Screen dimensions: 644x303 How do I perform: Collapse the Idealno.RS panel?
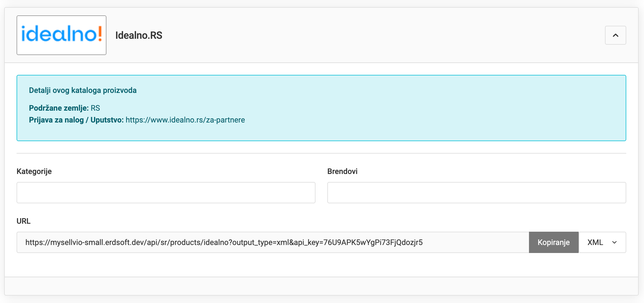(615, 35)
